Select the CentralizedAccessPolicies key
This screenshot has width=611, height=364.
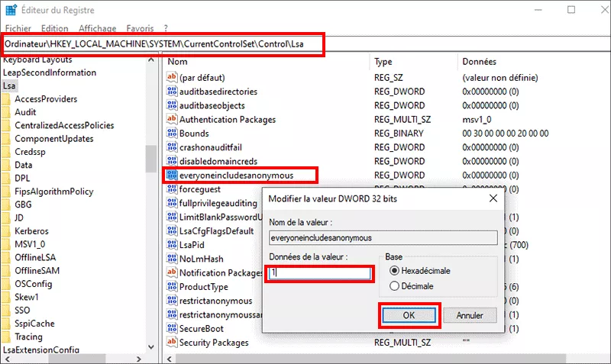[x=64, y=125]
